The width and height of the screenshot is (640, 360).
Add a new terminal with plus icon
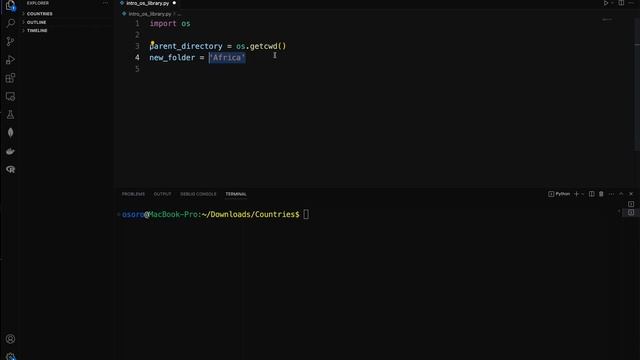[576, 194]
